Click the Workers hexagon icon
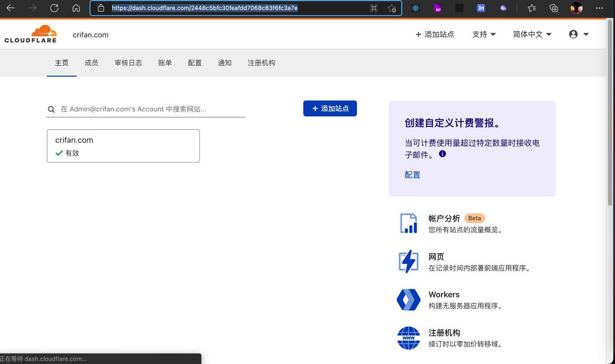The height and width of the screenshot is (364, 615). click(409, 300)
